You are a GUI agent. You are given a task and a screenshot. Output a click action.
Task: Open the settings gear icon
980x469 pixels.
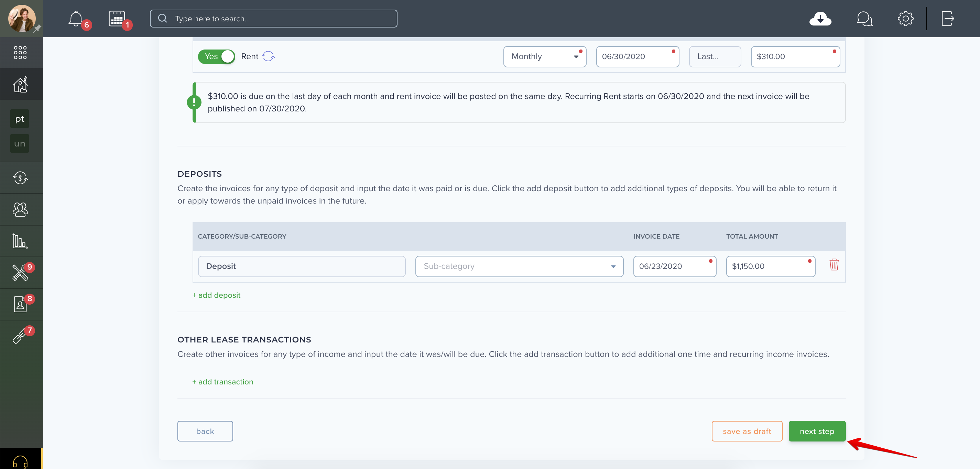pos(905,19)
